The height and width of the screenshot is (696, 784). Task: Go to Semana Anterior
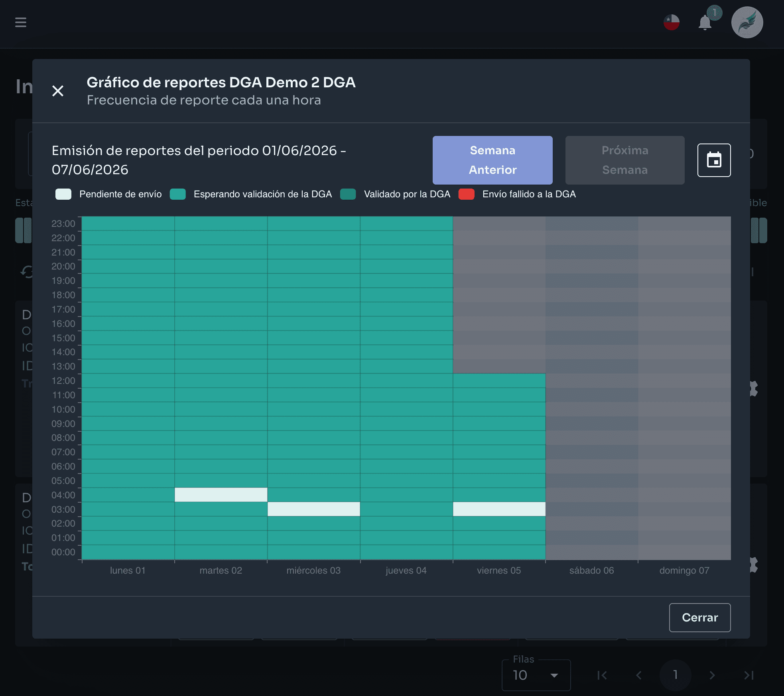click(x=492, y=160)
